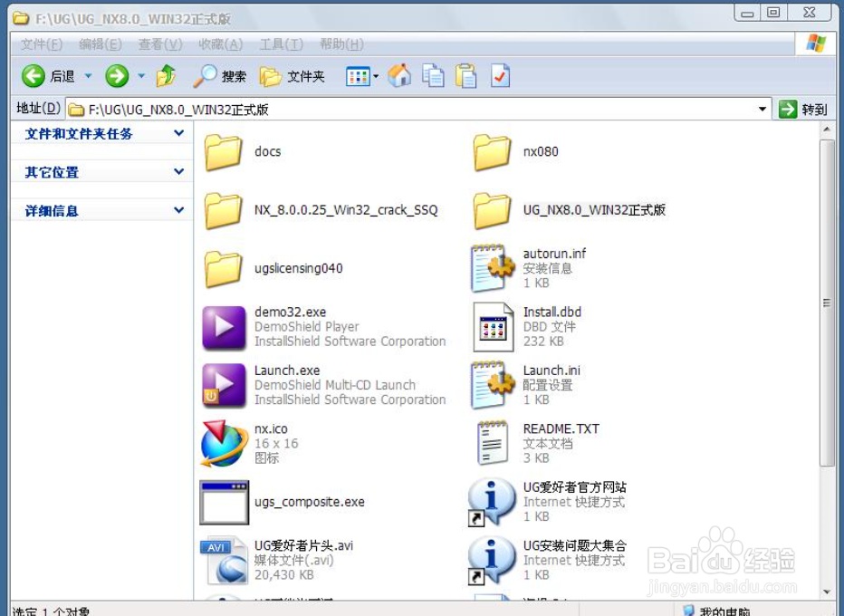Select UG爱好者官方网站 shortcut icon
The image size is (844, 616).
tap(491, 501)
